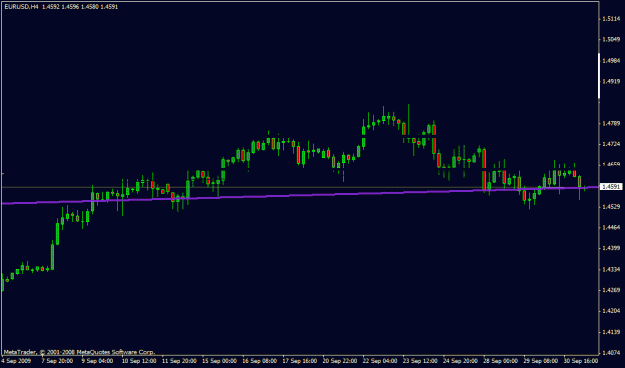Click price axis label 1.4724
The image size is (625, 368).
point(611,144)
